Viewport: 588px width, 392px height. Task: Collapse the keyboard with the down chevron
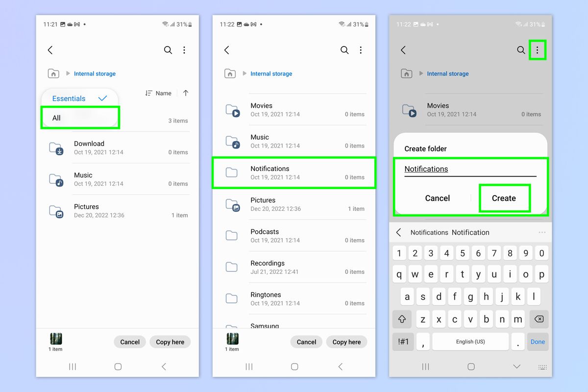tap(516, 367)
